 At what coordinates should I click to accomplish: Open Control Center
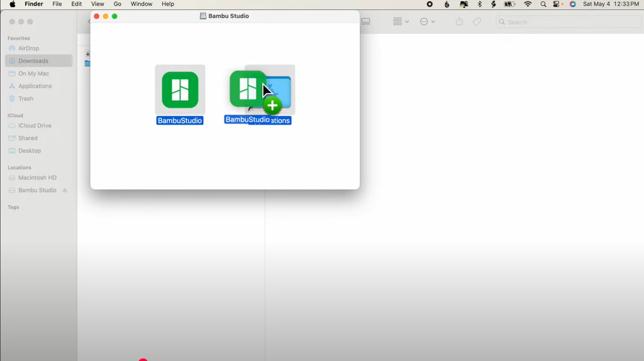(557, 4)
